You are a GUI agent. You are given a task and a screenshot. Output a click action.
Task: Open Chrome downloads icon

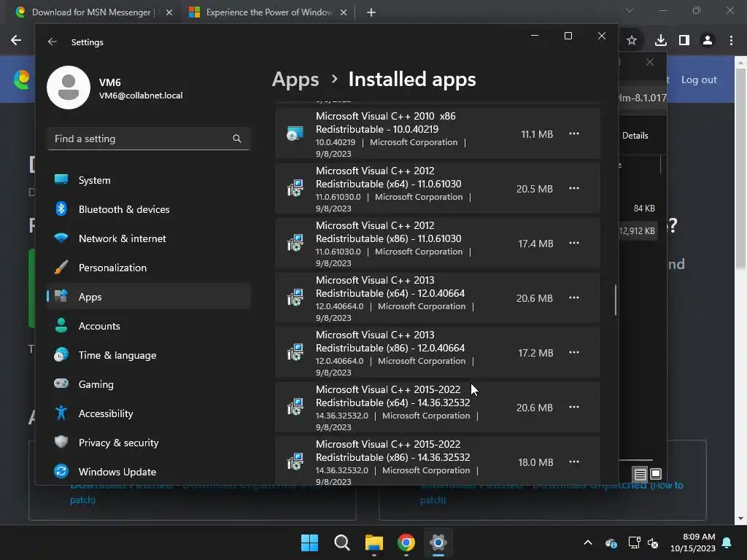[661, 41]
